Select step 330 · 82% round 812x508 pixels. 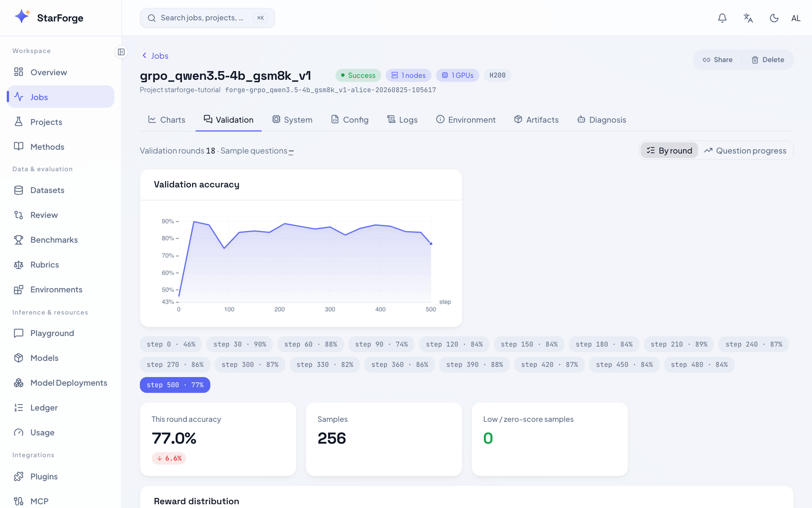pyautogui.click(x=325, y=365)
